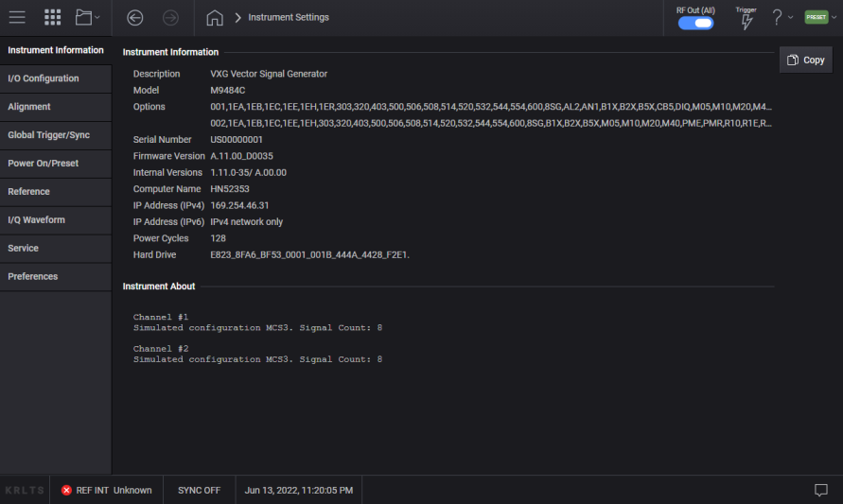Screen dimensions: 843x504
Task: Expand the green PRESET dropdown
Action: coord(819,17)
